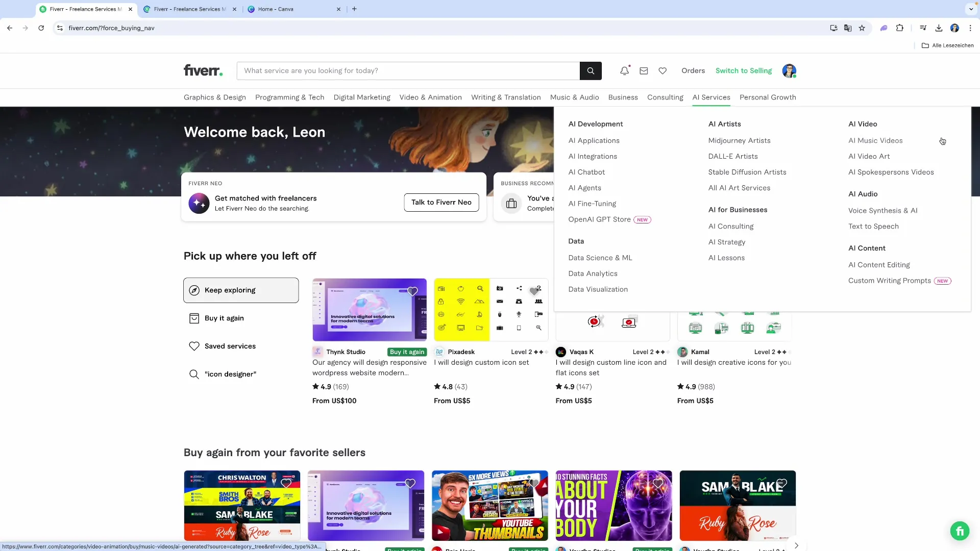Toggle the save heart on Sam Blake Ruby Rose card

click(781, 483)
